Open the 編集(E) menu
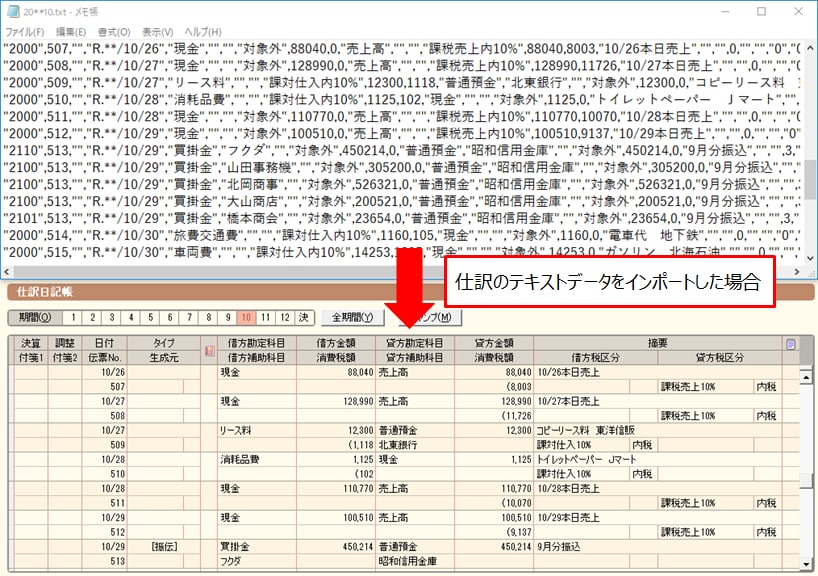The width and height of the screenshot is (818, 576). point(71,32)
